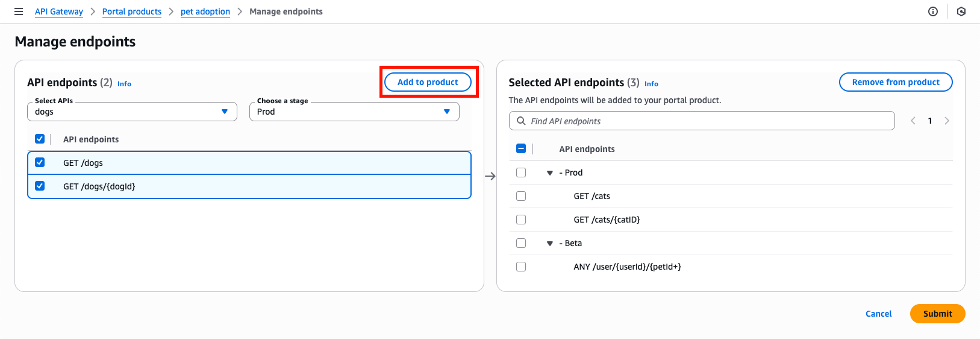Open the hamburger navigation menu
Screen dimensions: 980x339
pos(19,11)
